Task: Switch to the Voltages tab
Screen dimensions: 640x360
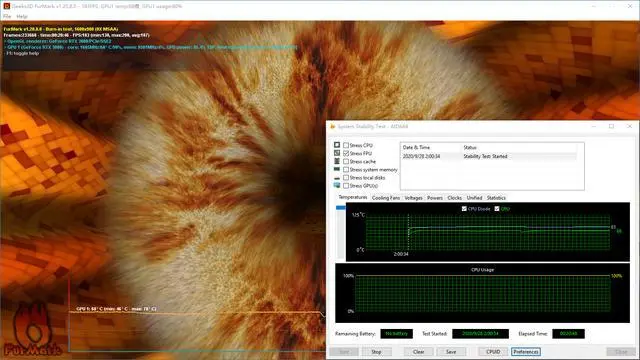Action: tap(413, 198)
